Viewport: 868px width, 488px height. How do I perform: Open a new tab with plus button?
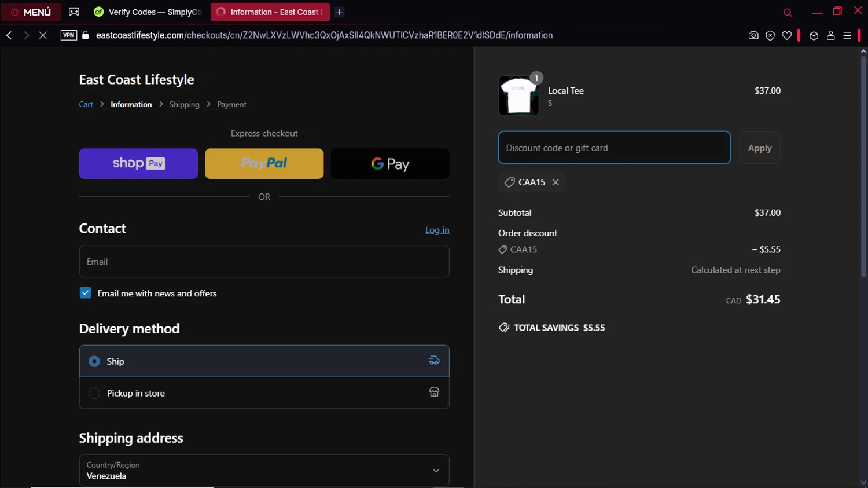click(340, 12)
